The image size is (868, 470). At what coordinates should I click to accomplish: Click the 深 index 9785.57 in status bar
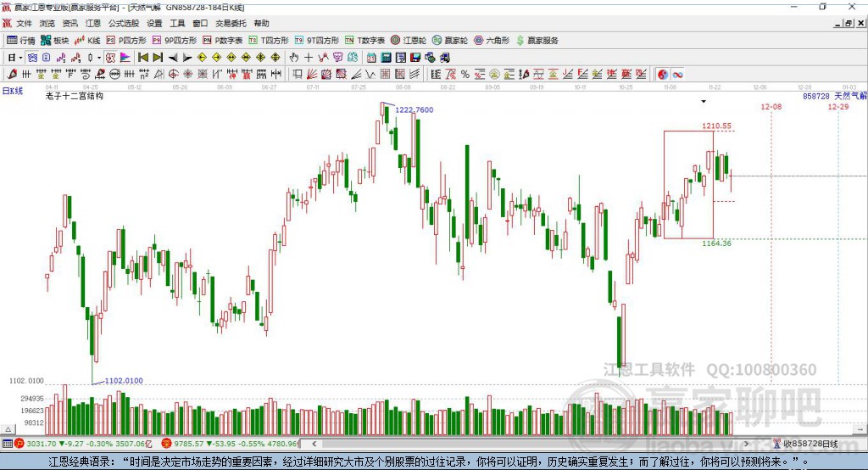pos(189,444)
